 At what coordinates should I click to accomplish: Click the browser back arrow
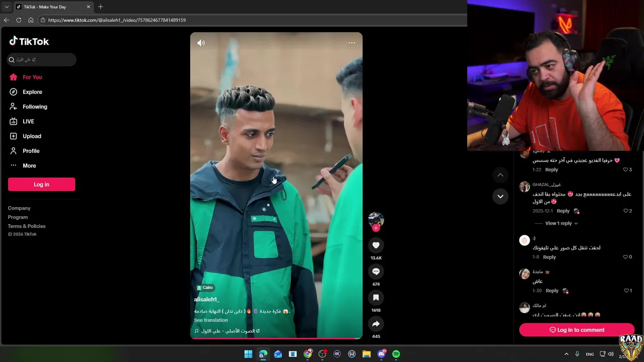pos(7,20)
